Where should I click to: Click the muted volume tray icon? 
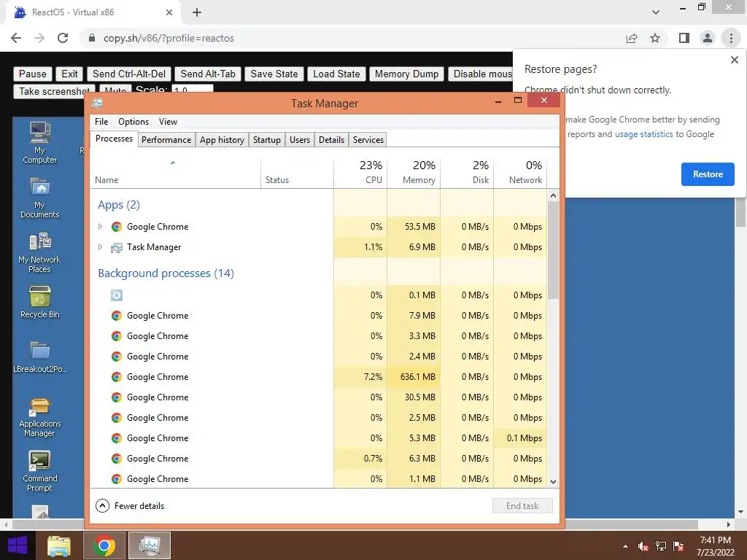(643, 546)
